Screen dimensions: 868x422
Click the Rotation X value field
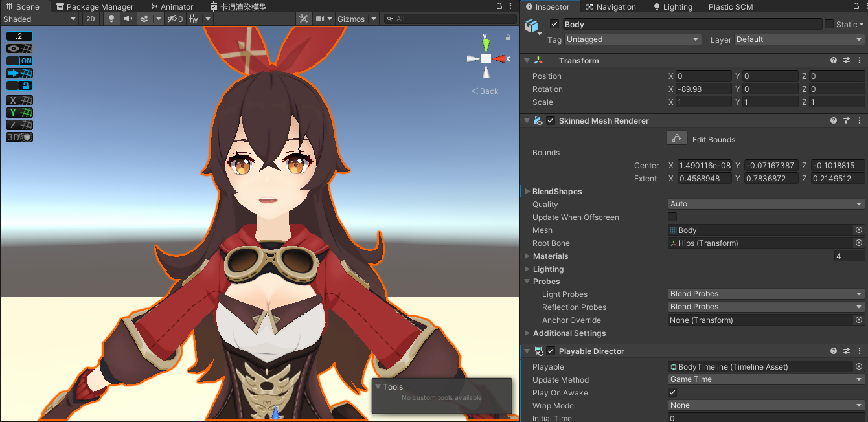[x=703, y=89]
